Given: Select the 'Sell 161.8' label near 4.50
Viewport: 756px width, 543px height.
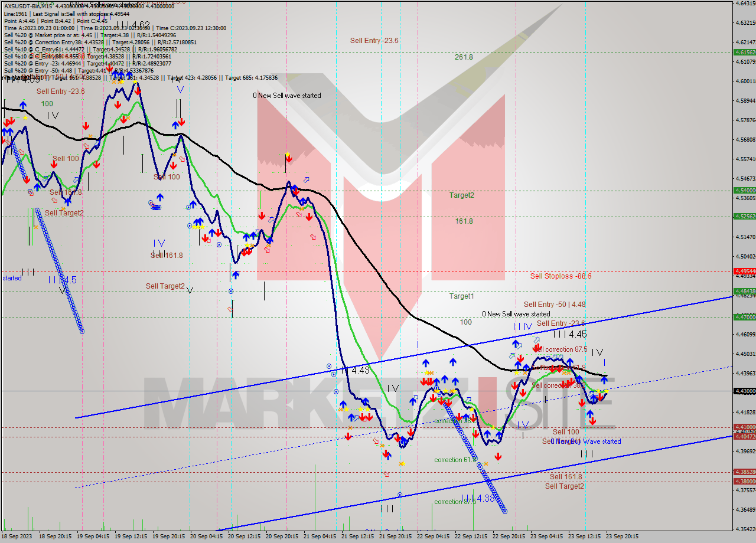Looking at the screenshot, I should [x=167, y=256].
